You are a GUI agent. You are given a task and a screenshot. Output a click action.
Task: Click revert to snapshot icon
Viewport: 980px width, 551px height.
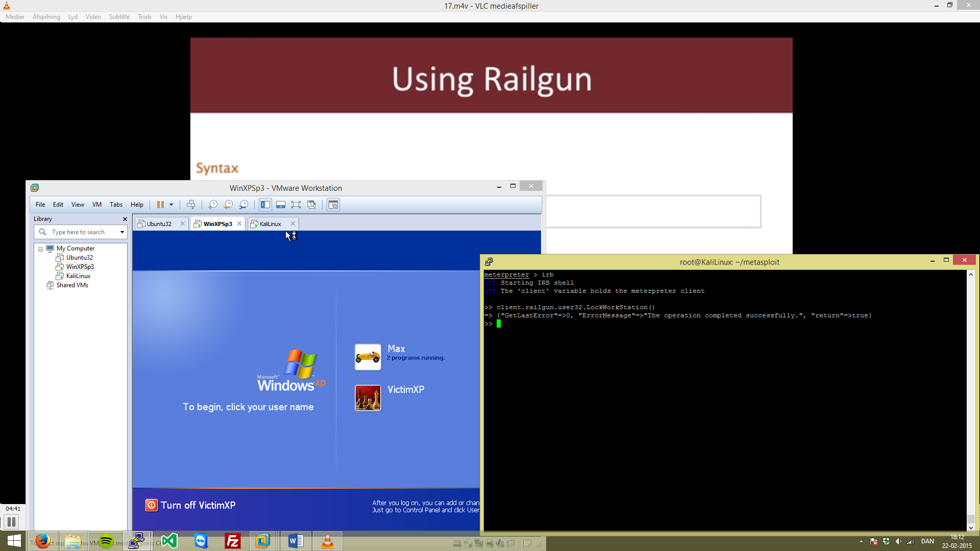[x=228, y=205]
